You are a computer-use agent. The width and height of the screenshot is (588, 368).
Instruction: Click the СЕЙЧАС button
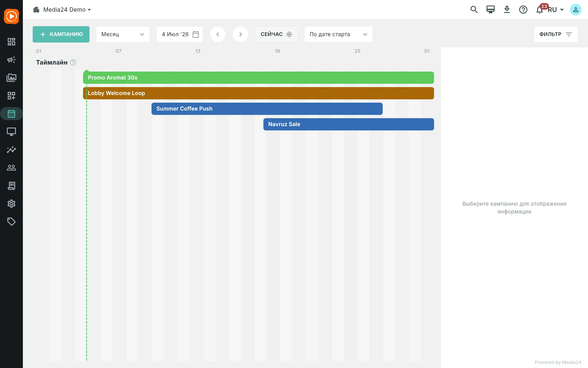pos(276,34)
